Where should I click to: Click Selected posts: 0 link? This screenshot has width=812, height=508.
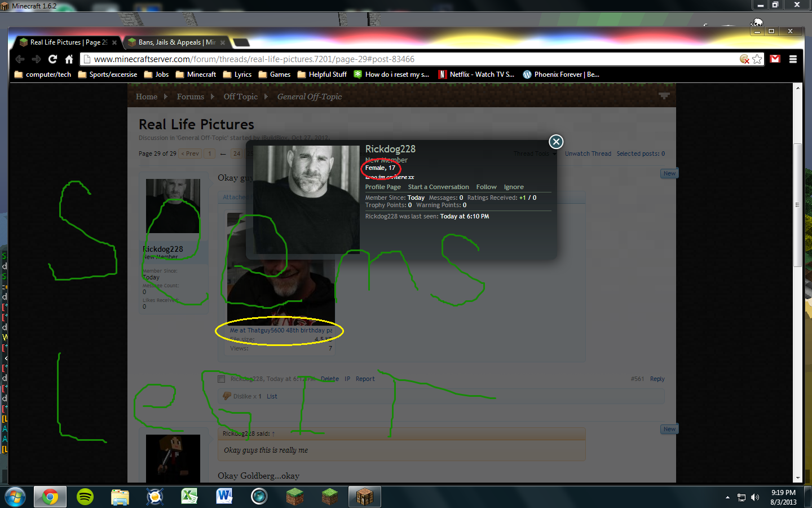click(641, 154)
